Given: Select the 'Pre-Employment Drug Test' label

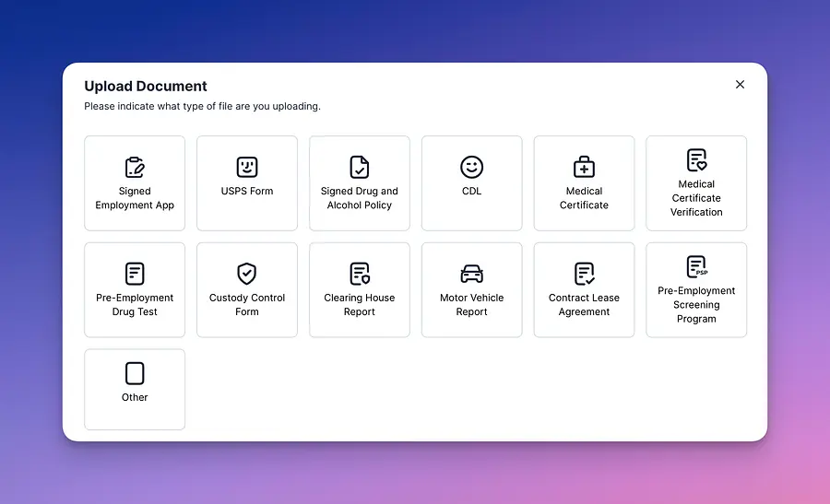Looking at the screenshot, I should [x=135, y=305].
